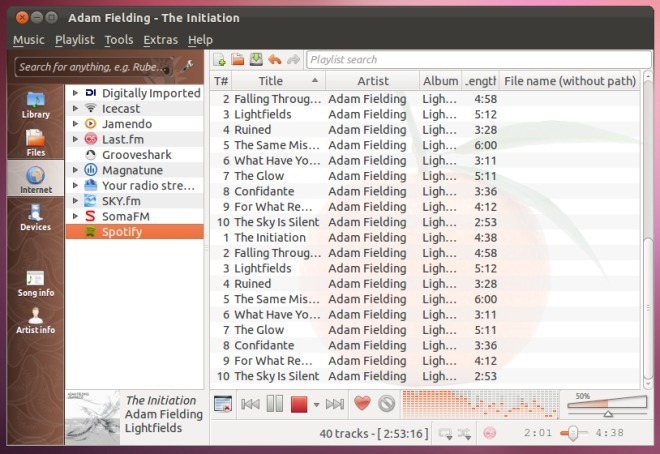Screen dimensions: 660x454
Task: Stop playback with the red square
Action: (x=299, y=404)
